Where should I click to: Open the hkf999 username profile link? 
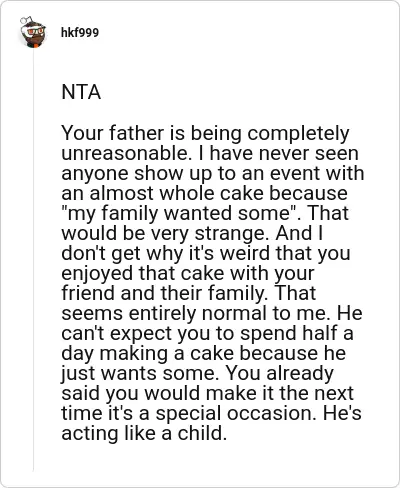(80, 33)
